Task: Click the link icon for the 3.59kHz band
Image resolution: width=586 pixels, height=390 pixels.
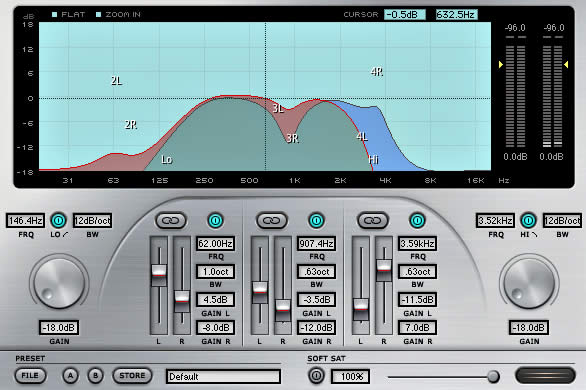Action: click(x=373, y=220)
